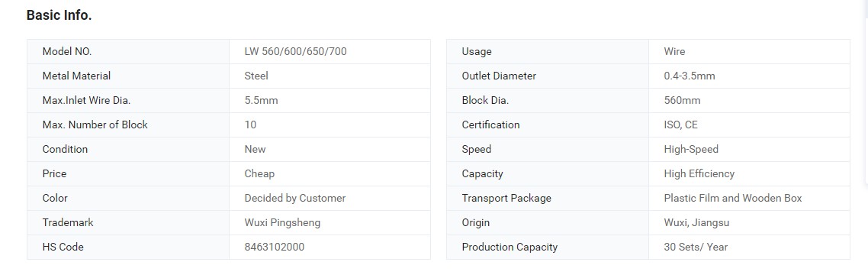Select 'Plastic Film and Wooden Box' value
The height and width of the screenshot is (275, 868).
point(733,198)
